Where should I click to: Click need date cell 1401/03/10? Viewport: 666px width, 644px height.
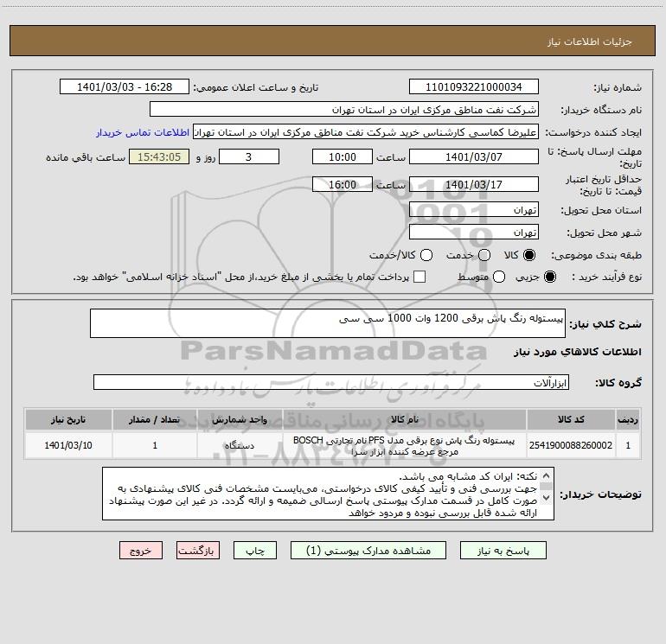(x=68, y=445)
